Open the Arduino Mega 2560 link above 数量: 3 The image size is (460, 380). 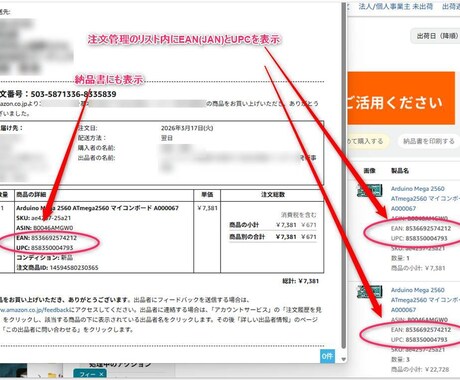click(x=425, y=300)
